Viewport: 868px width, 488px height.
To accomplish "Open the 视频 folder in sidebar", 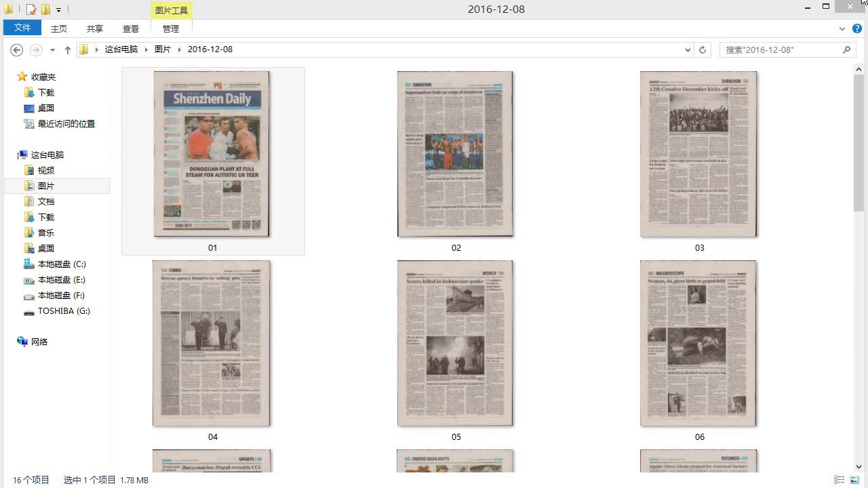I will [x=46, y=171].
